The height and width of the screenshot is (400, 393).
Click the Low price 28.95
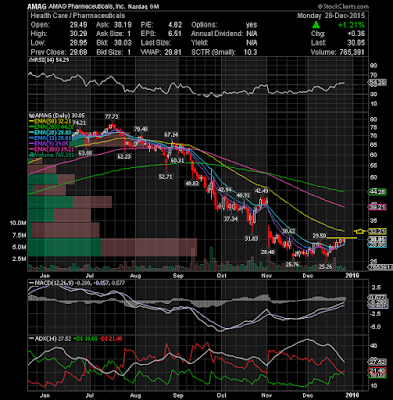point(78,43)
